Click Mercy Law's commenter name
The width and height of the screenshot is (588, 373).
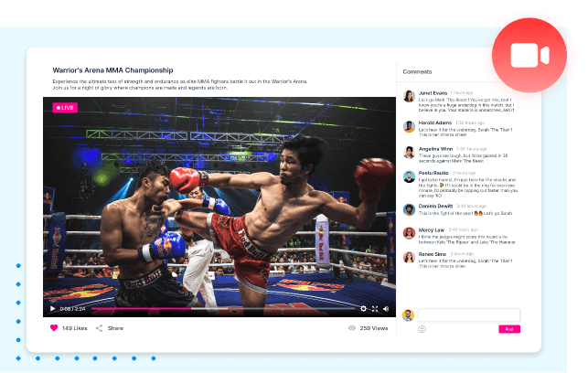click(x=432, y=229)
